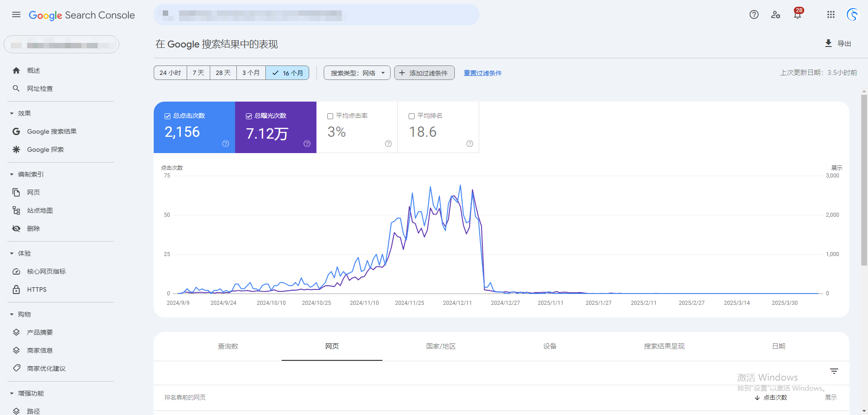
Task: Collapse the 编制索引 sidebar section
Action: (12, 174)
